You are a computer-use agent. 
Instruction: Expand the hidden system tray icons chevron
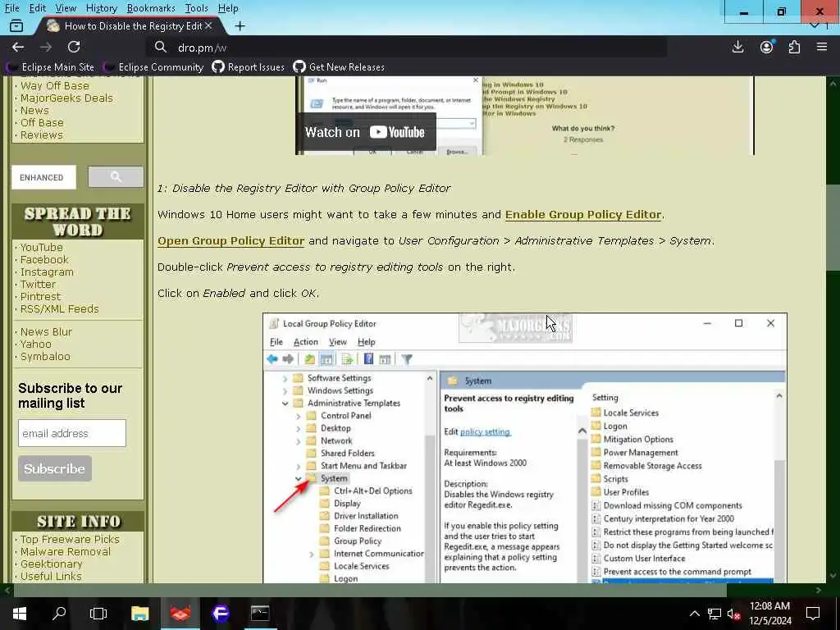click(694, 614)
